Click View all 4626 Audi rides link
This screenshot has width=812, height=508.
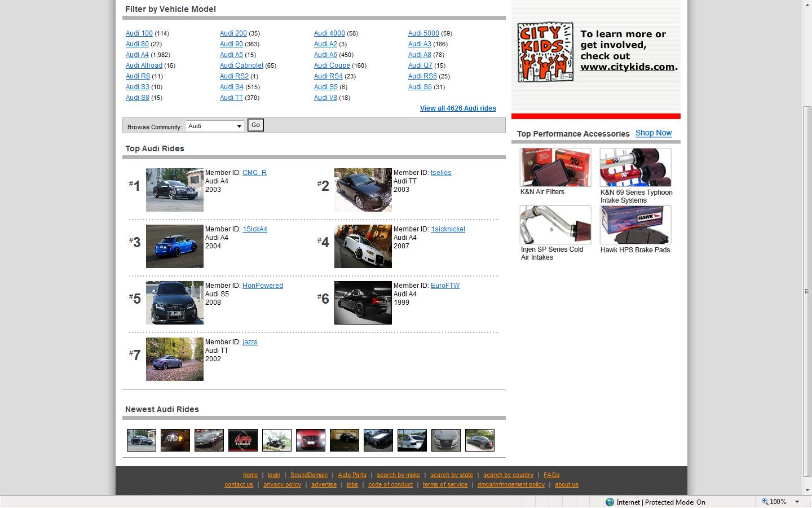(457, 108)
